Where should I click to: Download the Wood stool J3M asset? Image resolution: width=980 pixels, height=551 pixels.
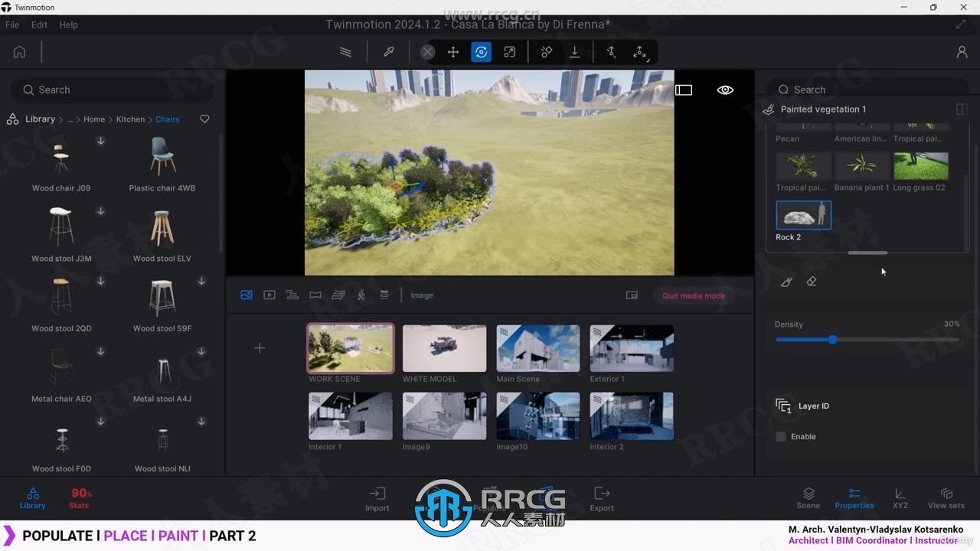(100, 211)
